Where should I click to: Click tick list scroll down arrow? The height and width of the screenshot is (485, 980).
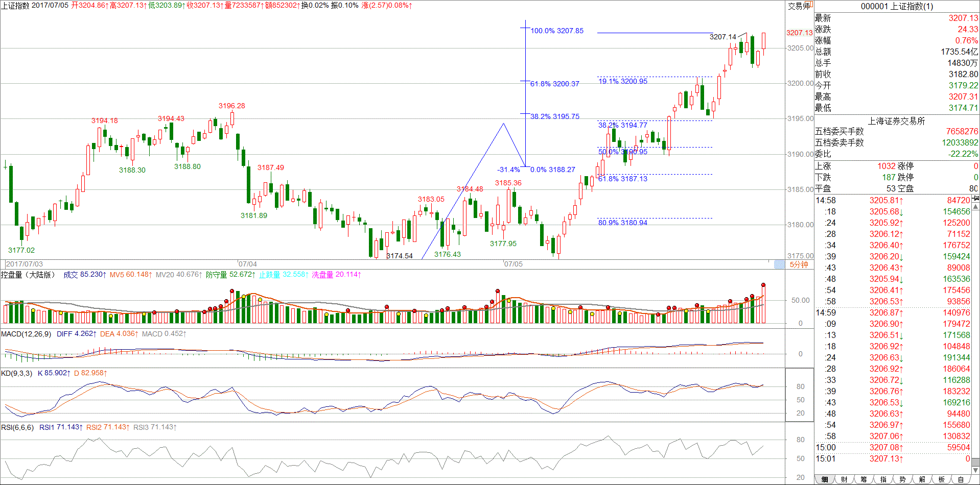pyautogui.click(x=975, y=470)
